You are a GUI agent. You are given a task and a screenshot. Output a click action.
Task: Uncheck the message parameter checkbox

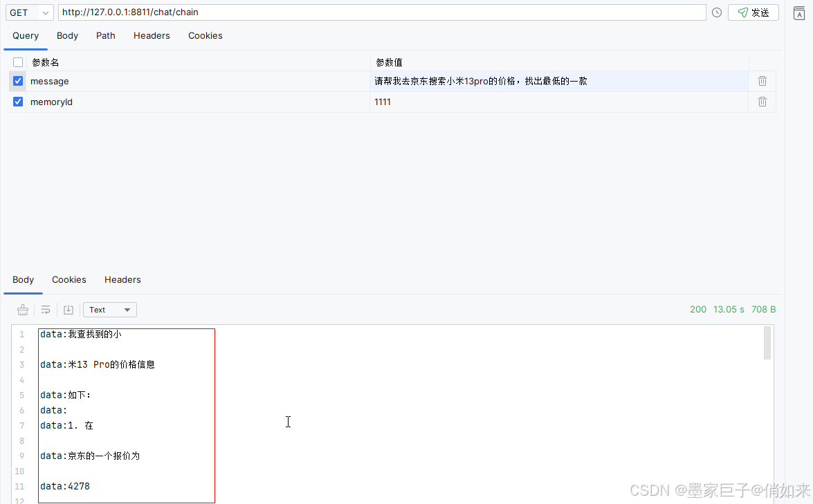pos(18,81)
